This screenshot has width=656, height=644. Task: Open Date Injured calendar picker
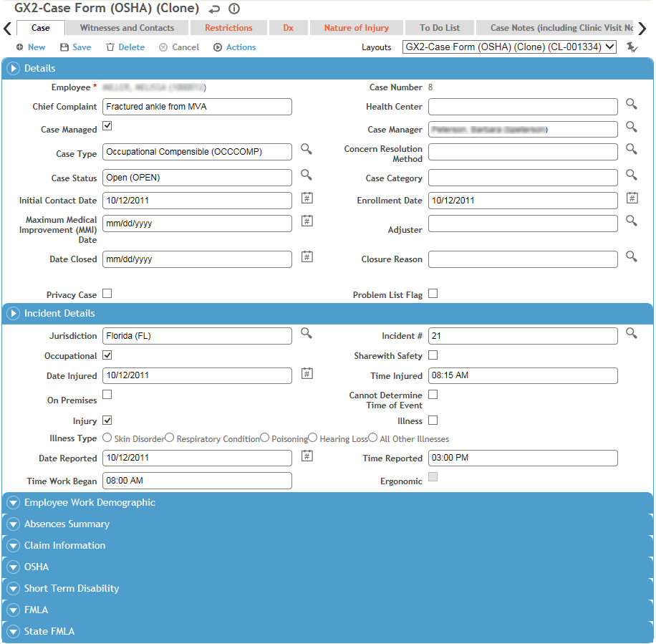[x=307, y=373]
